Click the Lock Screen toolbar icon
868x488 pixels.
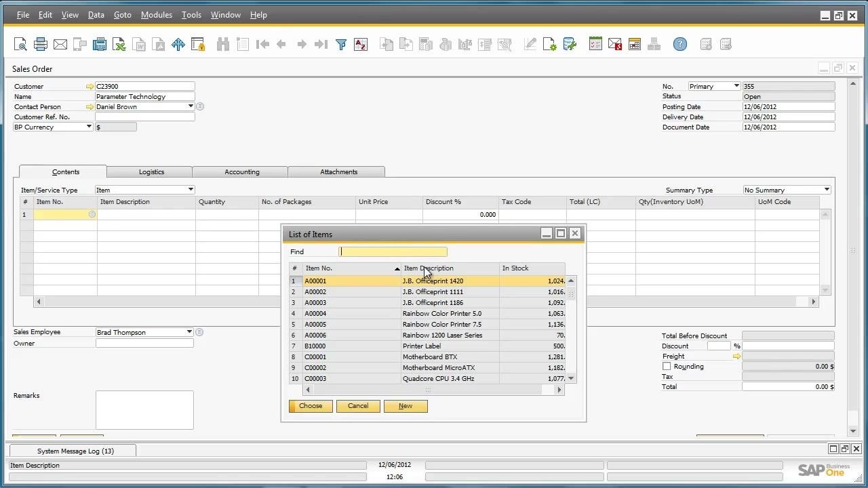[x=198, y=45]
